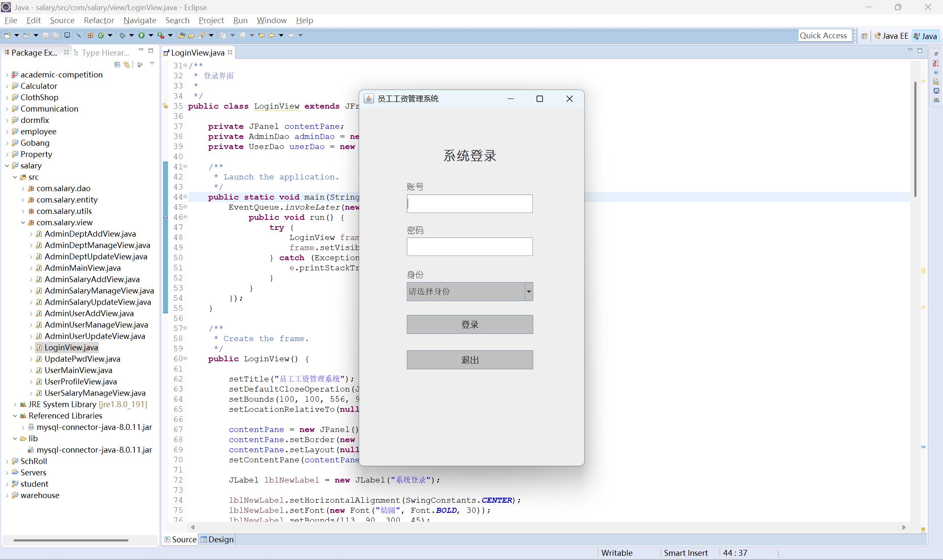The height and width of the screenshot is (560, 943).
Task: Open a Console via the monitor toolbar icon
Action: click(67, 35)
